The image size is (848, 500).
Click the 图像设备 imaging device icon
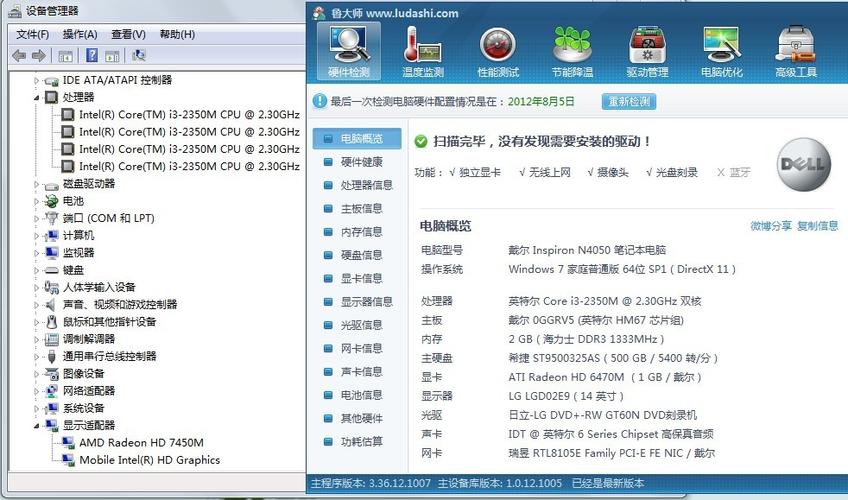[x=51, y=374]
